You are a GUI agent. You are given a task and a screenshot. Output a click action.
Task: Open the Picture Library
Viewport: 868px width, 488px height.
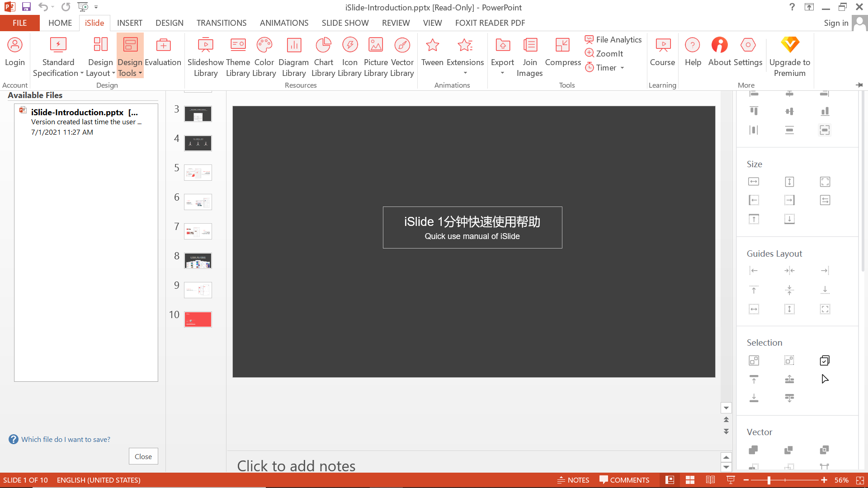376,57
